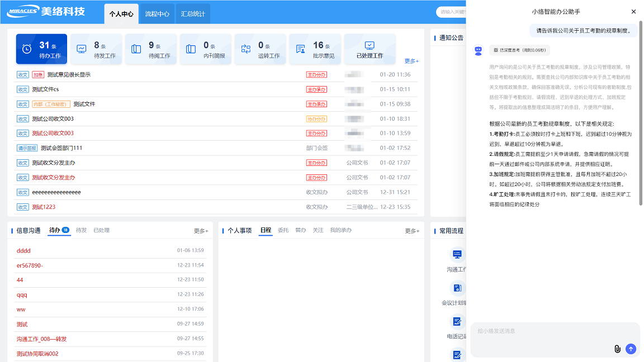Open the 测试意见很长显示 work item
644x362 pixels.
69,75
